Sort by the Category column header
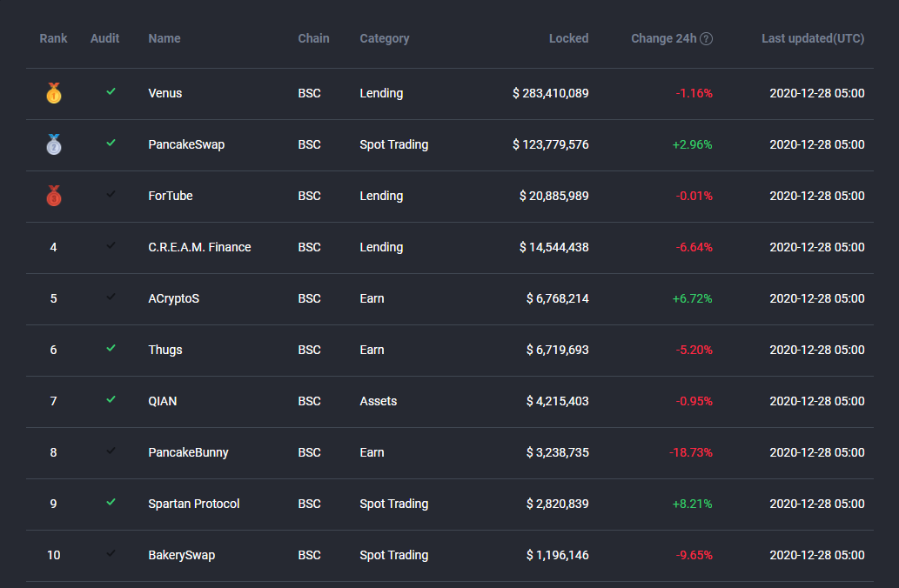Viewport: 899px width, 588px height. pyautogui.click(x=385, y=38)
